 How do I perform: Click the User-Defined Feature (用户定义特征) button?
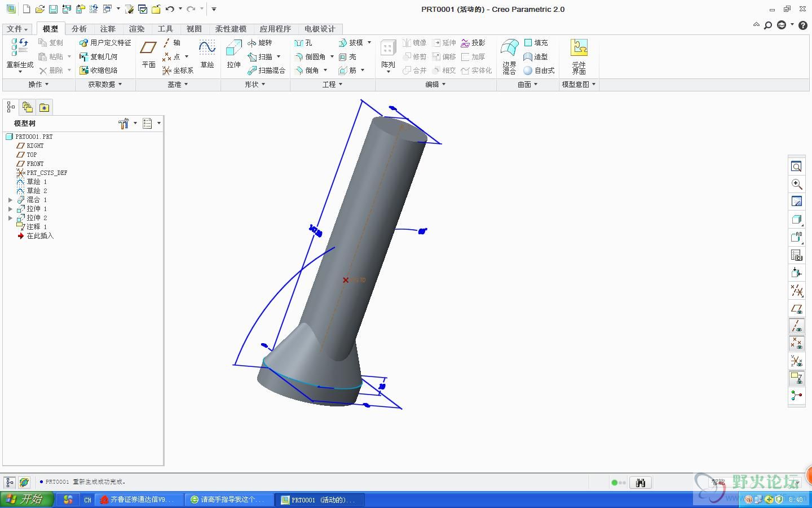tap(105, 43)
